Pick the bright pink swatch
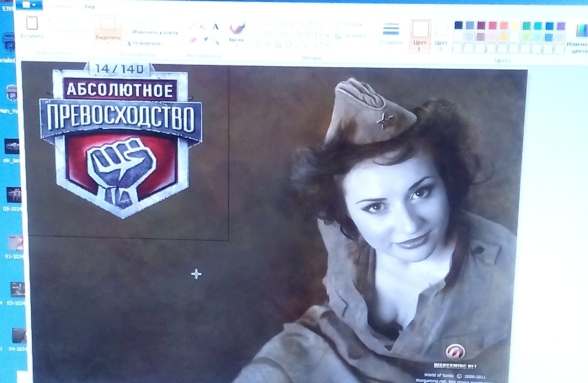588x383 pixels. (x=493, y=26)
